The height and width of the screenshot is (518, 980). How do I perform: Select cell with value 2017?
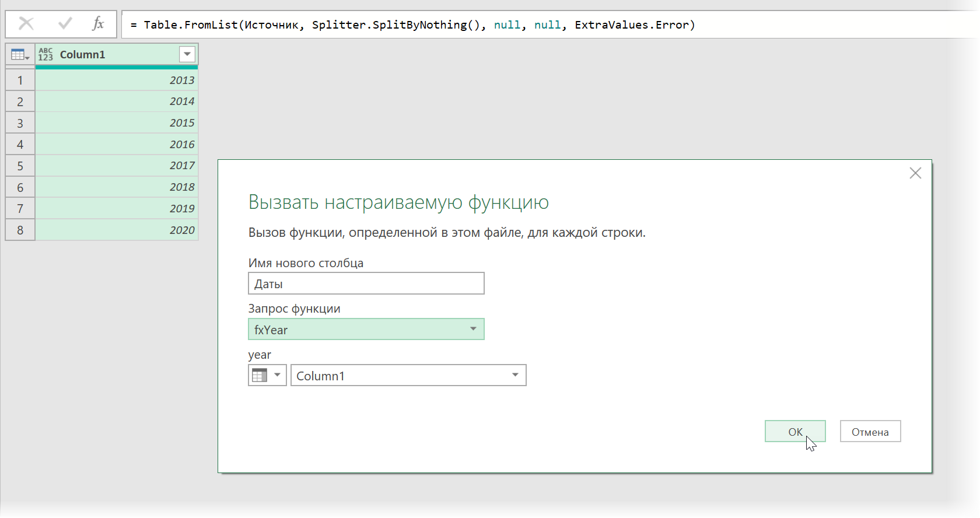coord(117,166)
